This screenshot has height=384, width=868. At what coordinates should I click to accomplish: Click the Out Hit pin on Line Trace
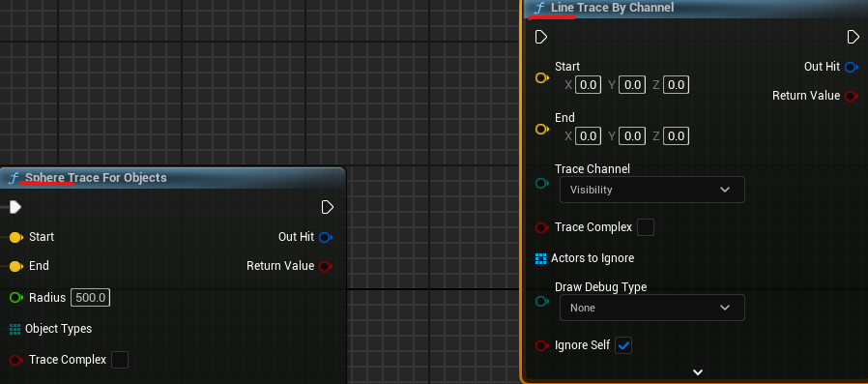click(851, 67)
